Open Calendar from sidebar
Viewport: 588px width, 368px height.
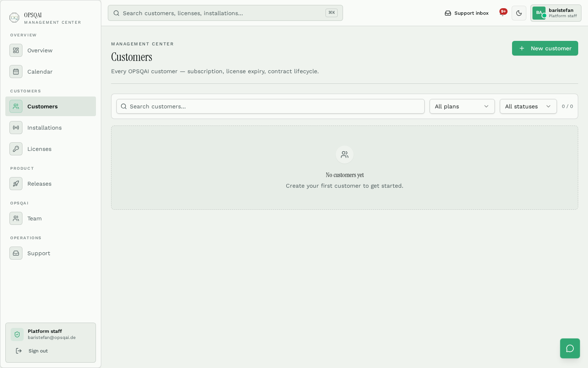(x=51, y=72)
